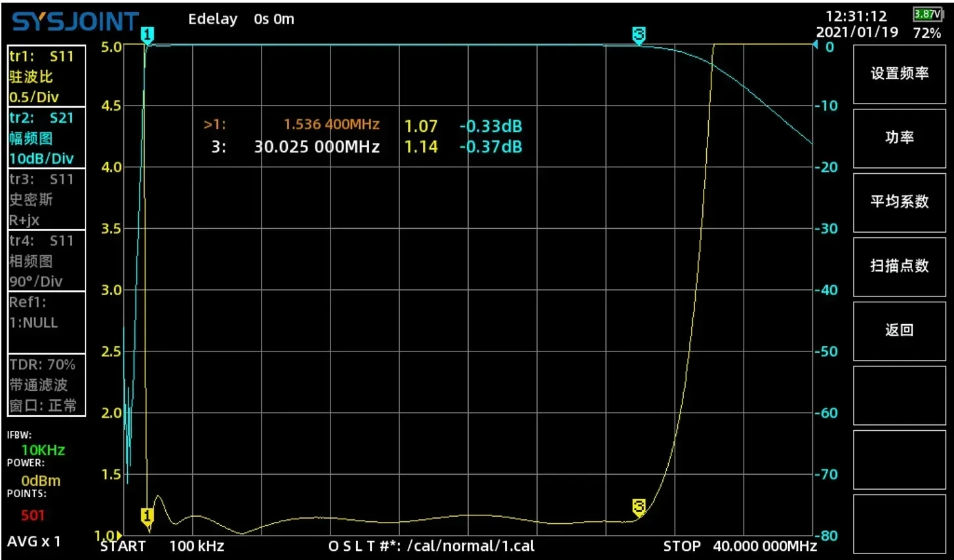
Task: Click the 10dB/Div scale in tr2
Action: (x=41, y=159)
